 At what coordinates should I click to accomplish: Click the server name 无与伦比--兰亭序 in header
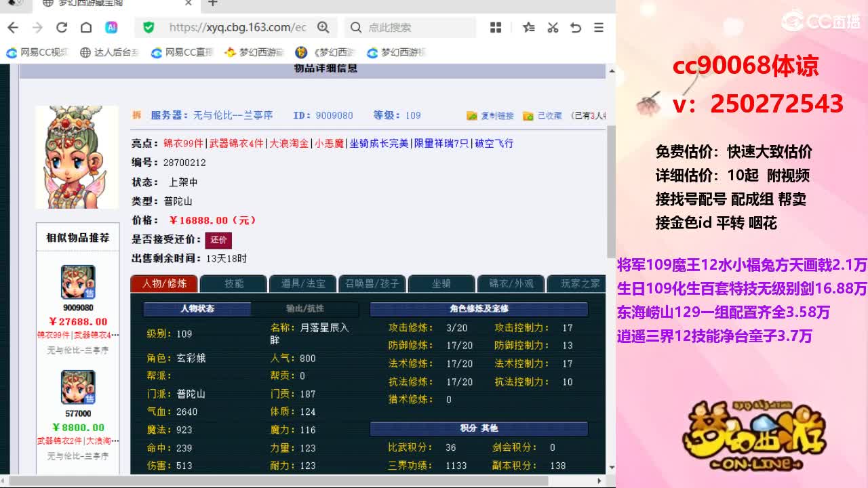(233, 115)
